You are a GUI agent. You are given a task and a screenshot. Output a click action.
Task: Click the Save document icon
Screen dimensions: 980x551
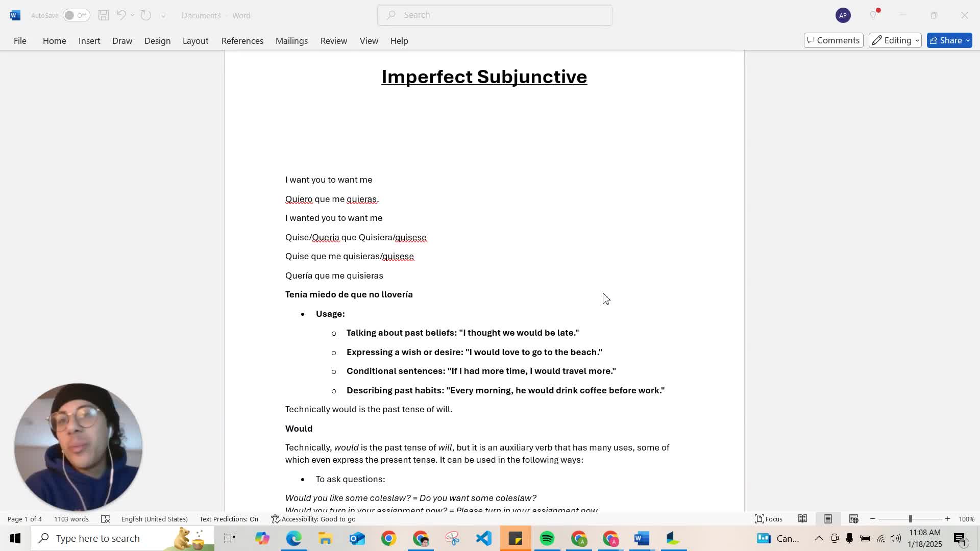[x=104, y=15]
